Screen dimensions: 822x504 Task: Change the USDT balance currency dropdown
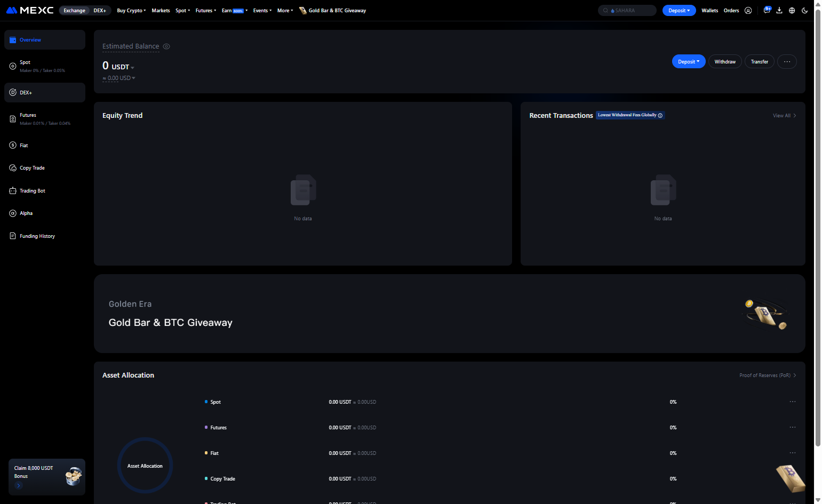coord(123,67)
